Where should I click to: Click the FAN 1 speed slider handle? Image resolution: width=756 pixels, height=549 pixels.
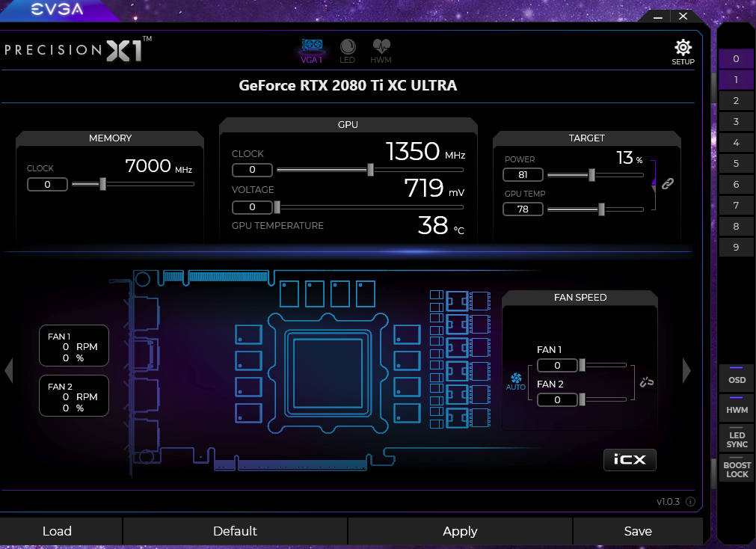click(582, 365)
